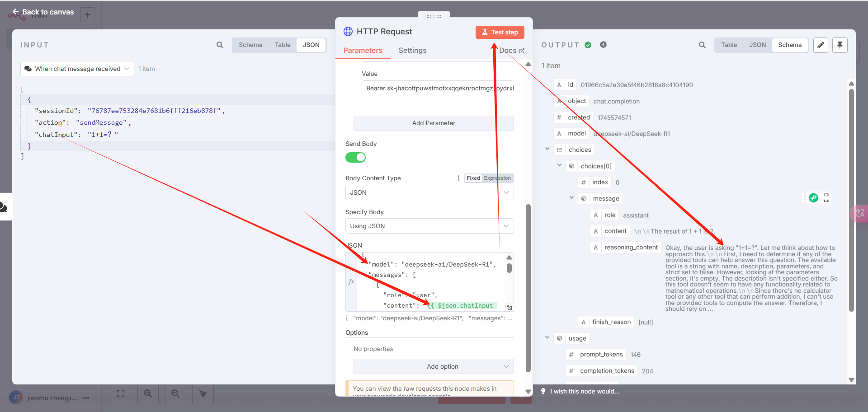Click the type icon beside the id field
Viewport: 868px width, 412px height.
click(559, 84)
